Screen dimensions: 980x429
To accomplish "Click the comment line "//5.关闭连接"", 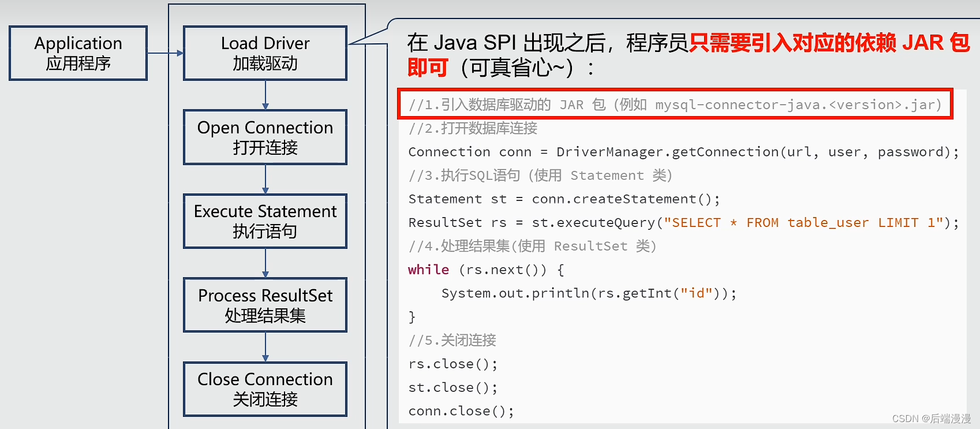I will pos(452,341).
